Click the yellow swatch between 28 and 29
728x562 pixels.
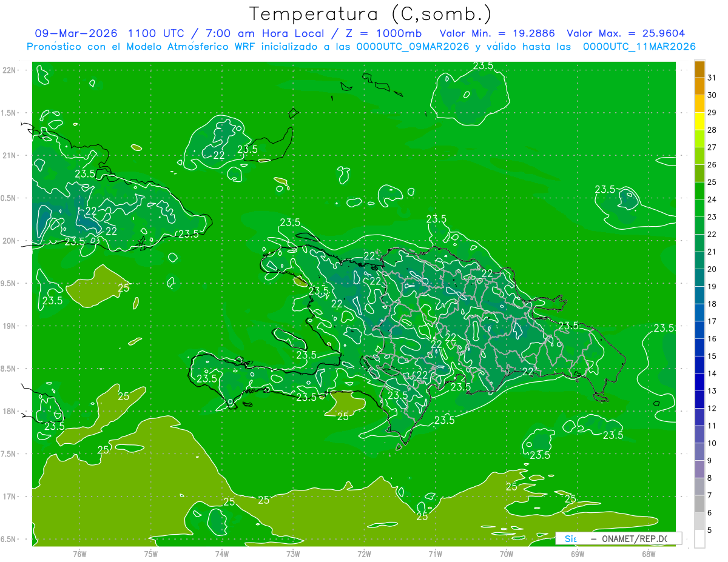(699, 122)
